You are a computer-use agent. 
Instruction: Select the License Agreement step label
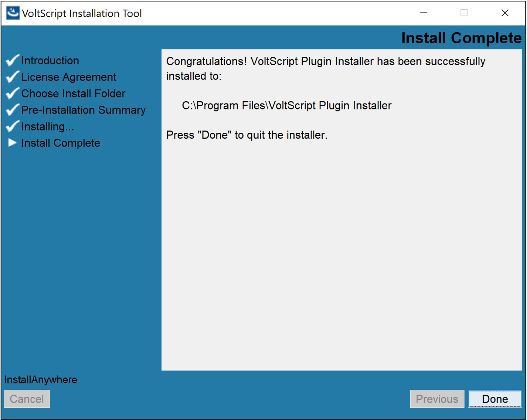coord(69,77)
